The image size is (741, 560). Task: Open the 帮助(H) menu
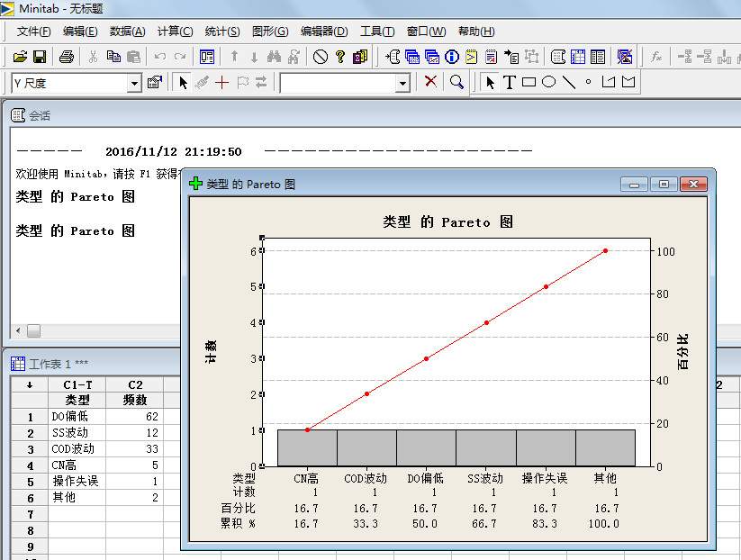point(476,32)
